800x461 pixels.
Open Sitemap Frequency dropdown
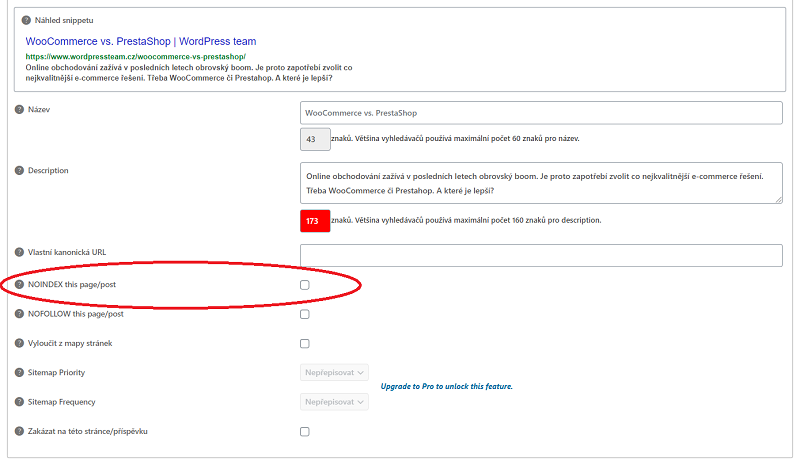(334, 402)
